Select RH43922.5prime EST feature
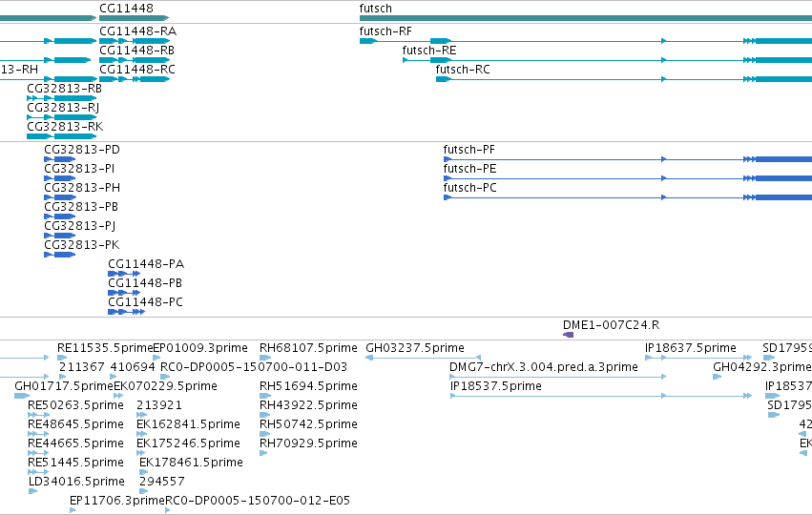 265,415
